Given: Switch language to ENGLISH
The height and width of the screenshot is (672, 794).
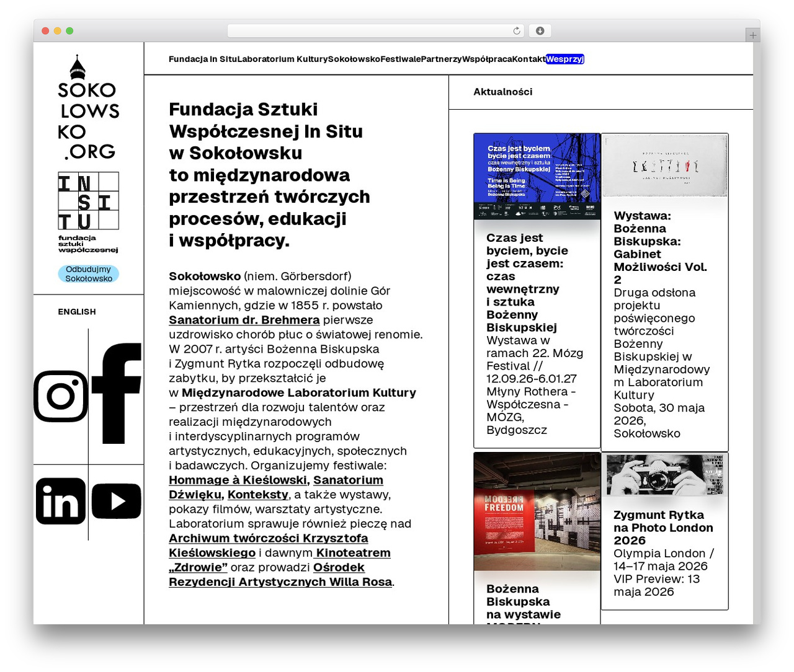Looking at the screenshot, I should tap(77, 312).
